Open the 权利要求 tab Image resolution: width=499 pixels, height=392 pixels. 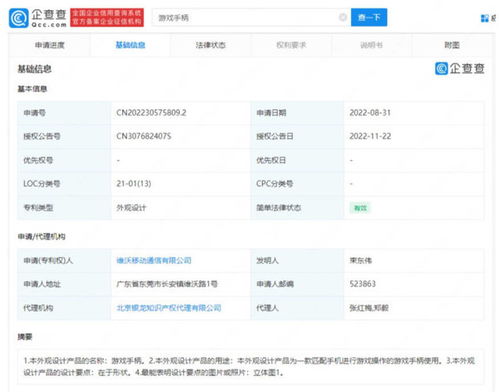pyautogui.click(x=291, y=45)
